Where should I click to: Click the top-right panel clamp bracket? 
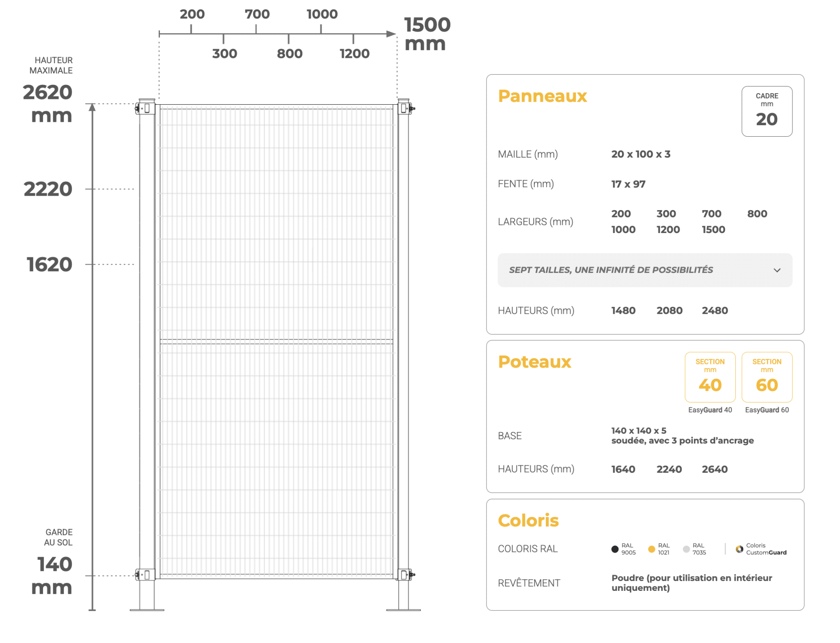405,108
